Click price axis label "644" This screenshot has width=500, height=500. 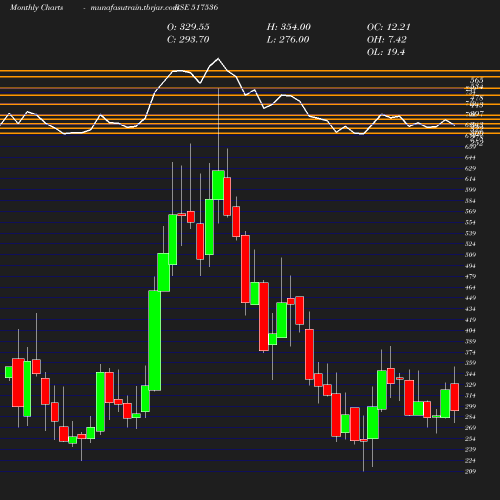(x=470, y=158)
